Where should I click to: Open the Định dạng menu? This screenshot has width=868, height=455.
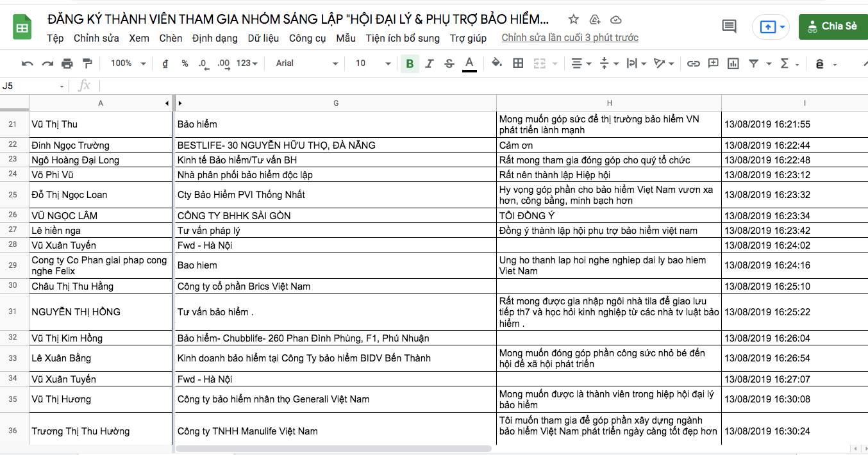(x=215, y=38)
